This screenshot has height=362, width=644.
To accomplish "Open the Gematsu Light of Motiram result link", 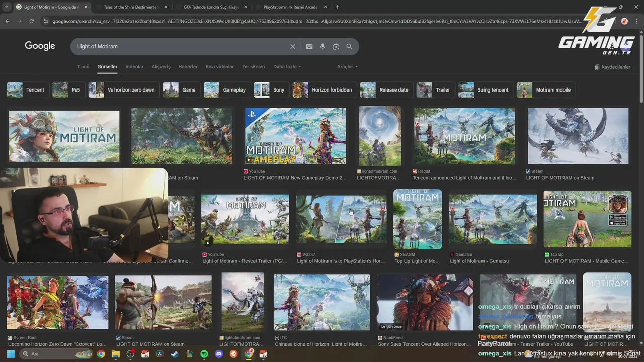I will click(x=479, y=261).
